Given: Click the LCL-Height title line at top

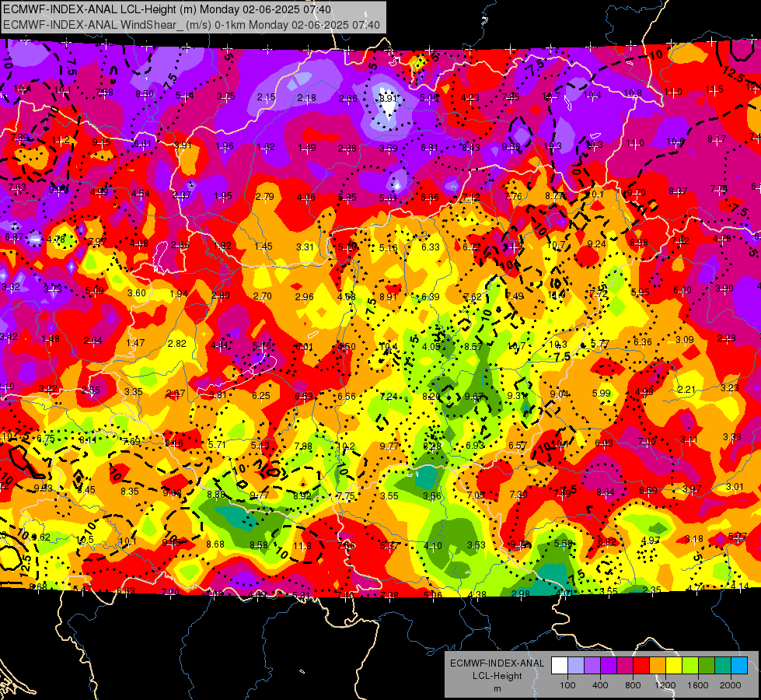Looking at the screenshot, I should (x=167, y=9).
